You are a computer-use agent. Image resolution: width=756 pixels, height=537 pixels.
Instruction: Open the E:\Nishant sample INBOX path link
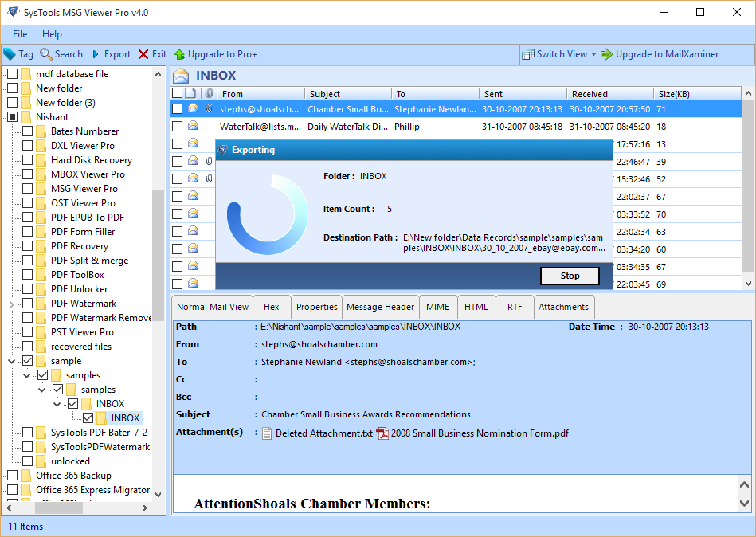[360, 327]
